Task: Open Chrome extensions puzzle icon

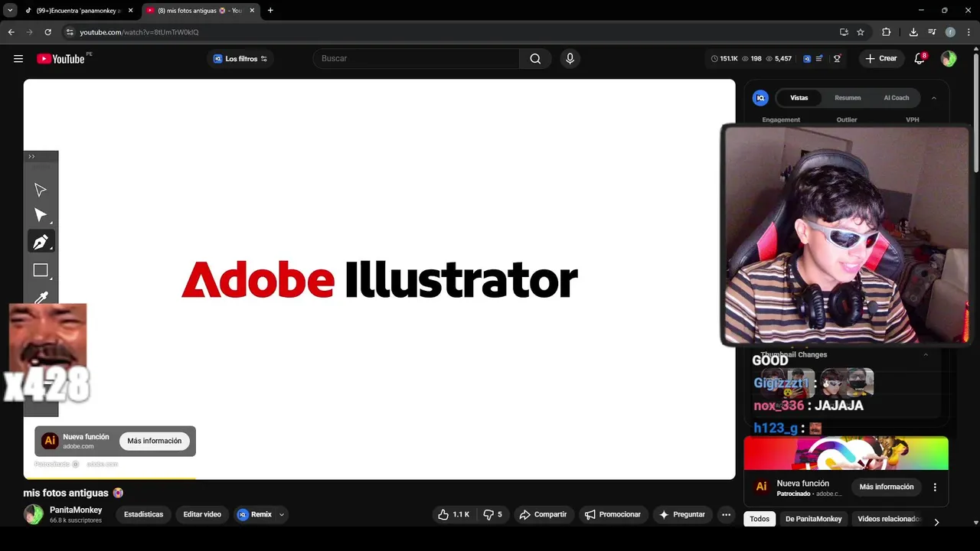Action: click(x=887, y=32)
